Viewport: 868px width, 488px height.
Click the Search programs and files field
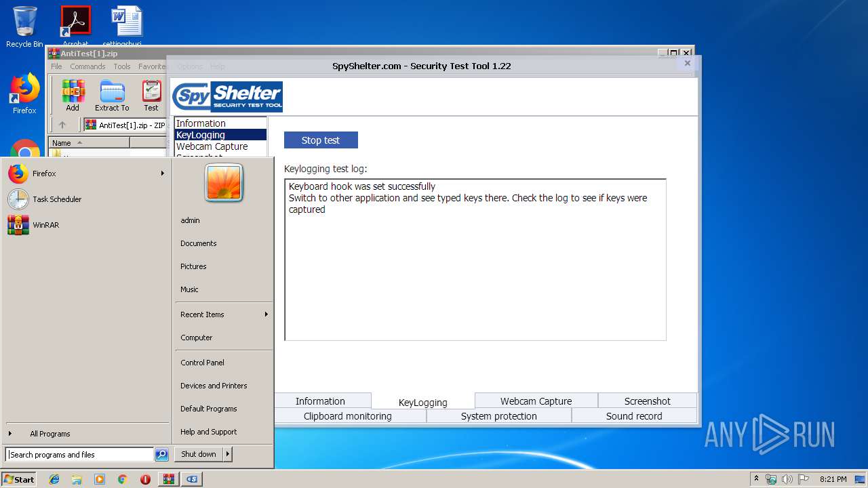(x=80, y=455)
